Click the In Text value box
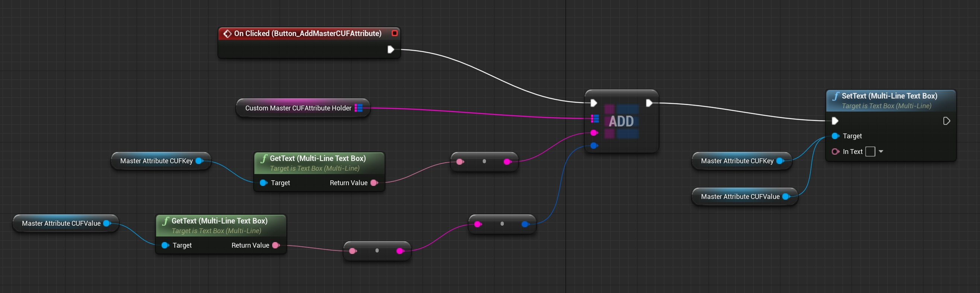980x293 pixels. (x=870, y=152)
